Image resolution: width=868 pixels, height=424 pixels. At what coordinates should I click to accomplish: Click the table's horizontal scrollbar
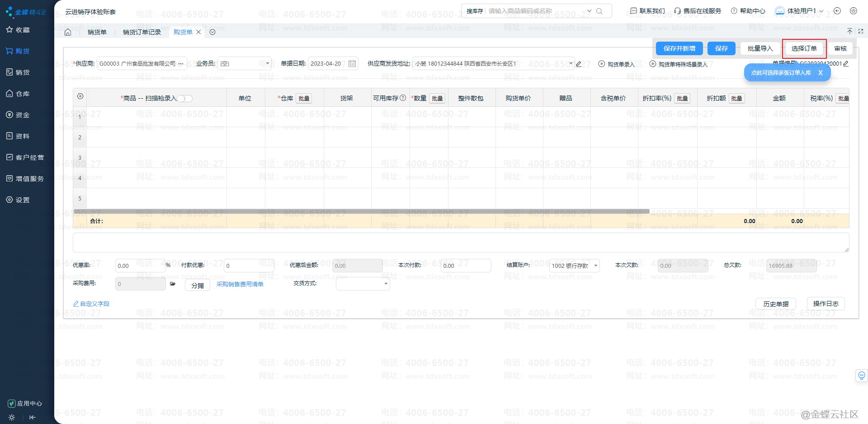362,211
